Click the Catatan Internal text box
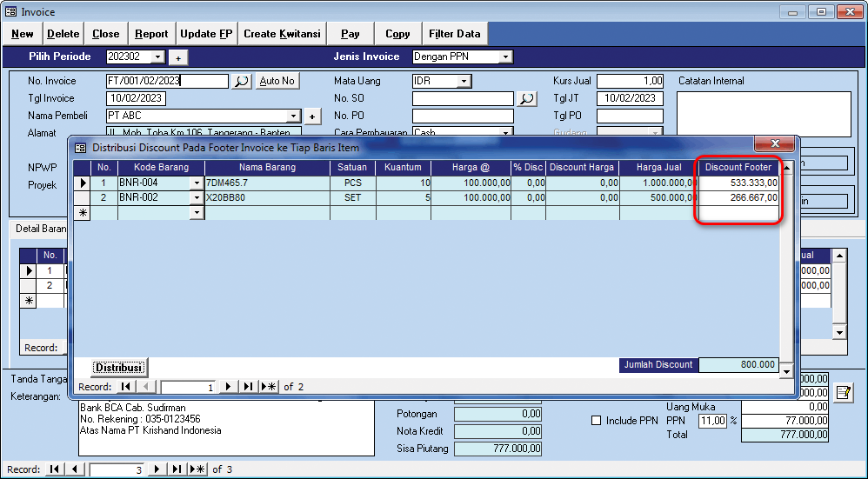The image size is (868, 479). (x=763, y=113)
